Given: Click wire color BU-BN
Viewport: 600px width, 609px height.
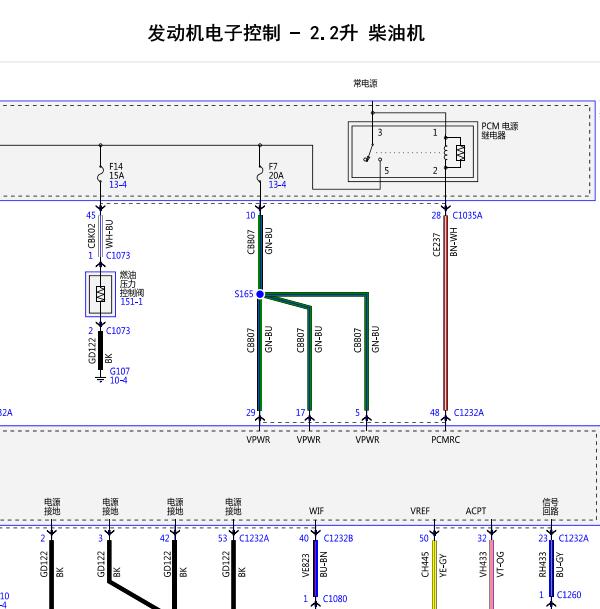Looking at the screenshot, I should (x=323, y=564).
